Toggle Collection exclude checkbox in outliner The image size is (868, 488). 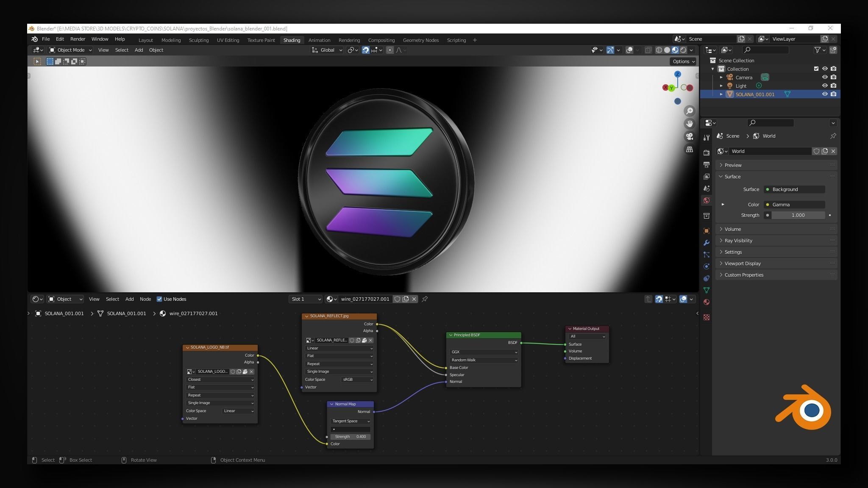[x=816, y=69]
